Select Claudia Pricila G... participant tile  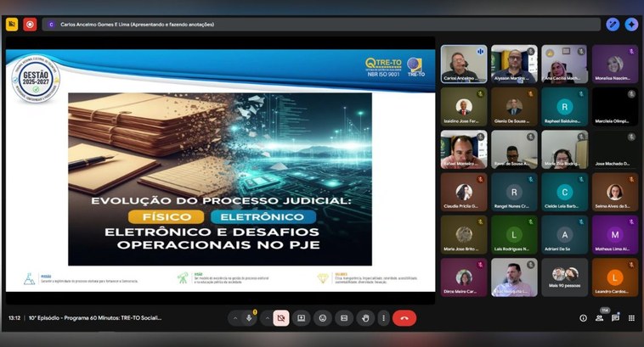coord(464,192)
